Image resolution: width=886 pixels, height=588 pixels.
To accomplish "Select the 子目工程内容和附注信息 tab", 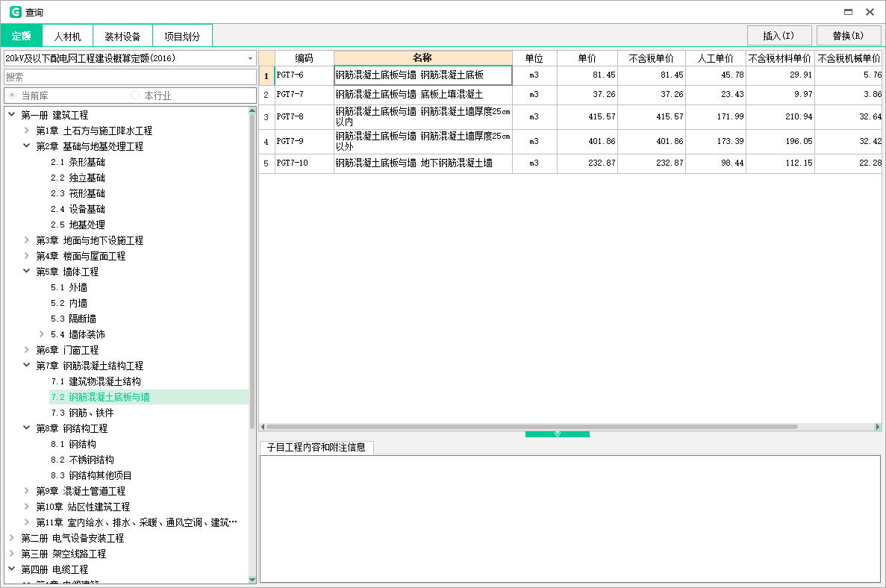I will pos(316,448).
